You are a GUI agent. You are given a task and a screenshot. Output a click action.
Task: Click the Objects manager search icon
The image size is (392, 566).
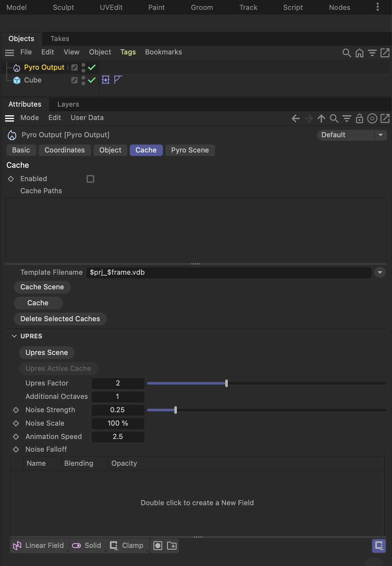point(347,53)
